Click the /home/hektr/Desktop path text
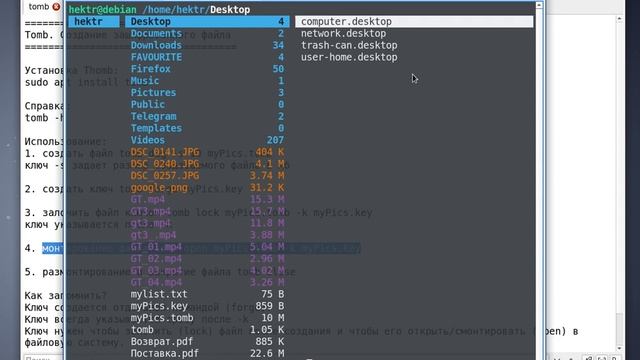Image resolution: width=640 pixels, height=360 pixels. click(x=196, y=9)
